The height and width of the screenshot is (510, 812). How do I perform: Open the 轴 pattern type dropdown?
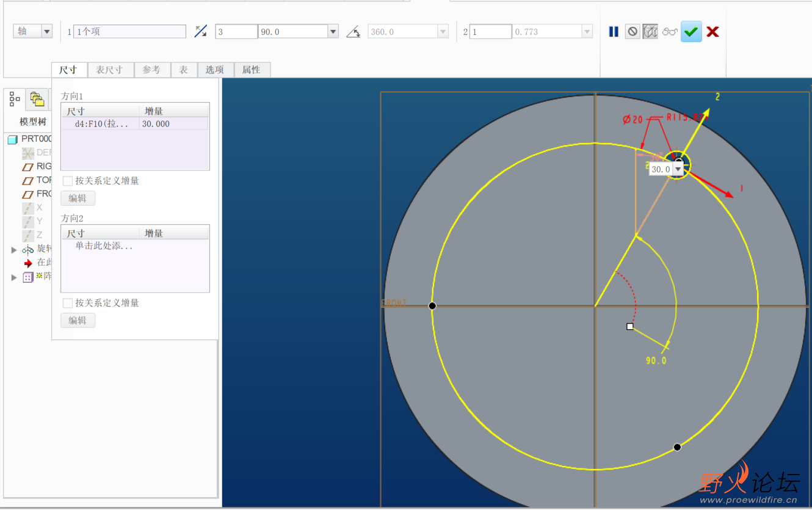pyautogui.click(x=47, y=31)
